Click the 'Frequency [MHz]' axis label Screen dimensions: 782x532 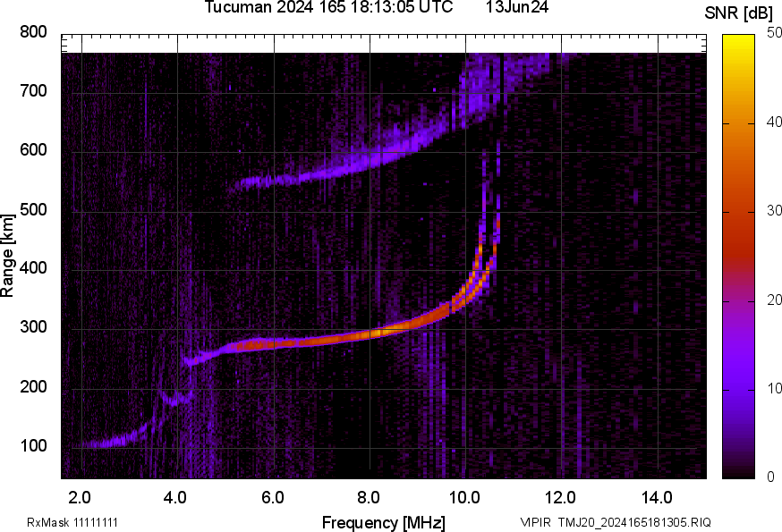[x=384, y=522]
